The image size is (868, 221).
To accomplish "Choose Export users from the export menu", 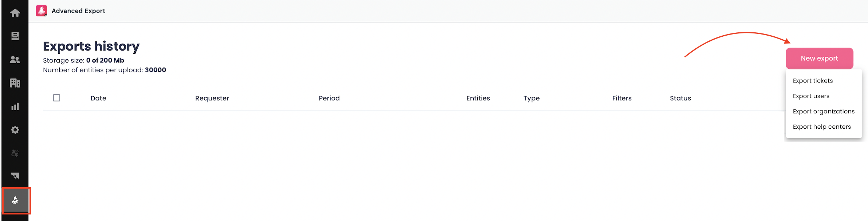I will coord(811,96).
